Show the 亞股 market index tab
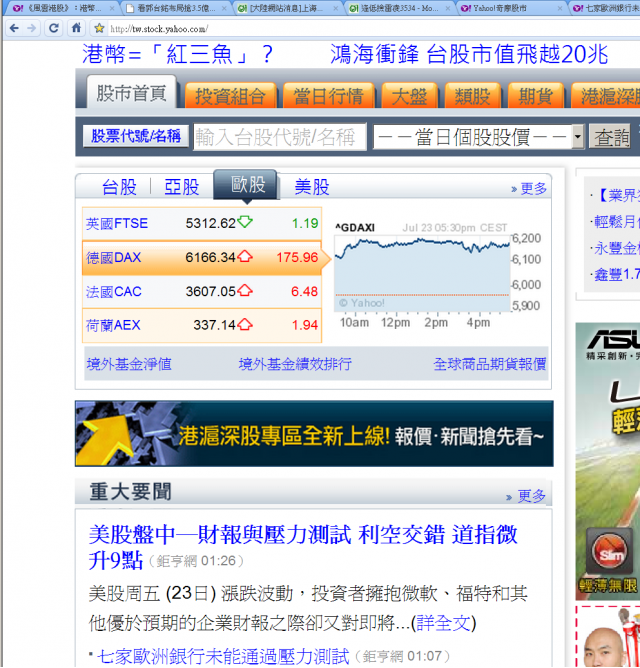The width and height of the screenshot is (640, 668). coord(182,187)
